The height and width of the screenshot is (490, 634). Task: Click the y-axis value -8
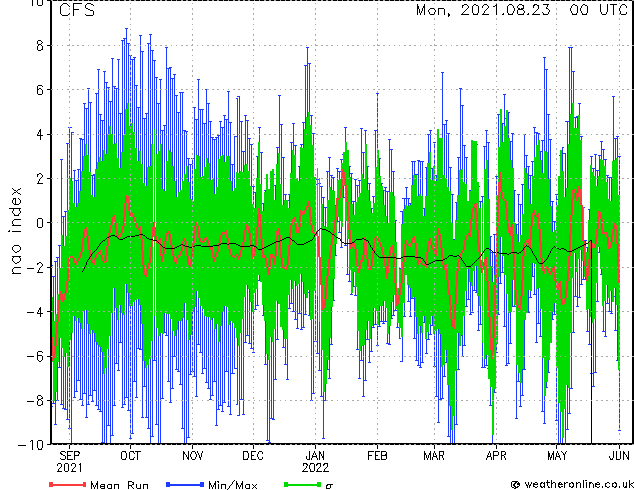coord(35,401)
